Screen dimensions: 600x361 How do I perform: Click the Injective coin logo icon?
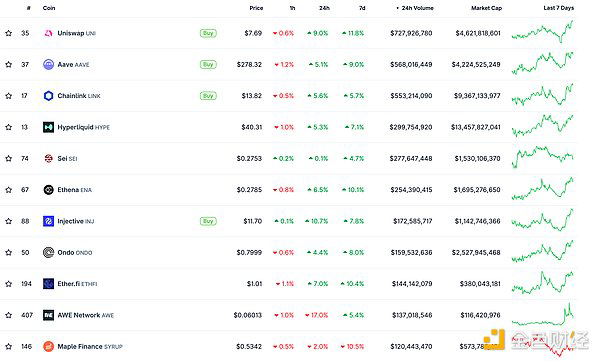click(x=48, y=221)
